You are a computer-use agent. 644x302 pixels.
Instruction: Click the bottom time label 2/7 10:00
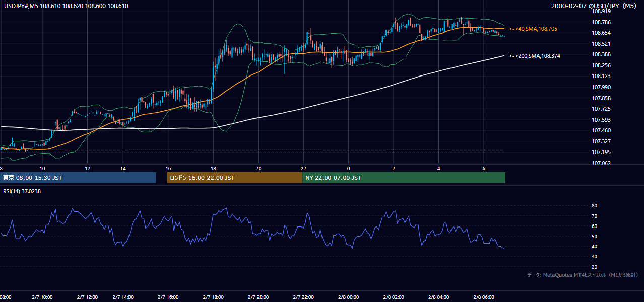(43, 297)
